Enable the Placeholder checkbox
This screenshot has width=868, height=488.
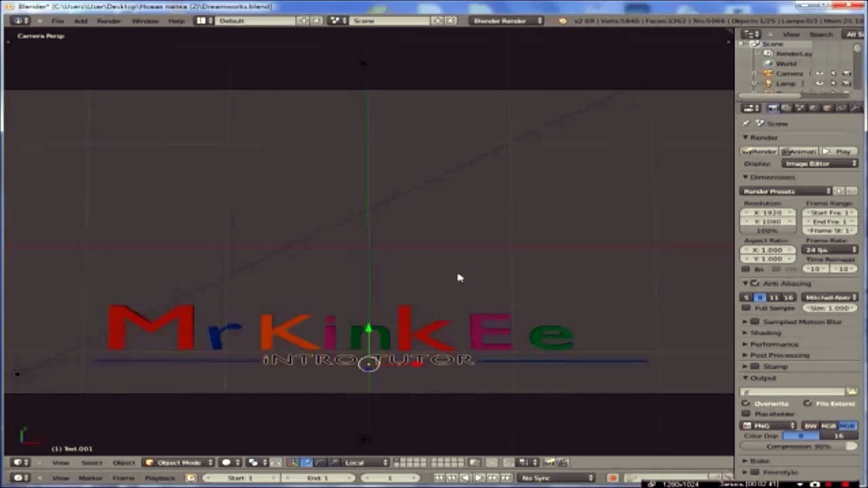point(747,413)
